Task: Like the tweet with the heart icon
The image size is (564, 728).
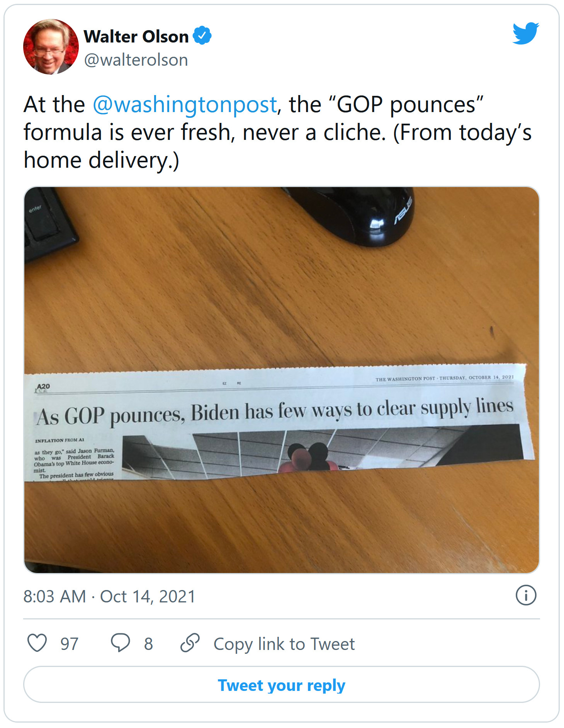Action: click(37, 643)
